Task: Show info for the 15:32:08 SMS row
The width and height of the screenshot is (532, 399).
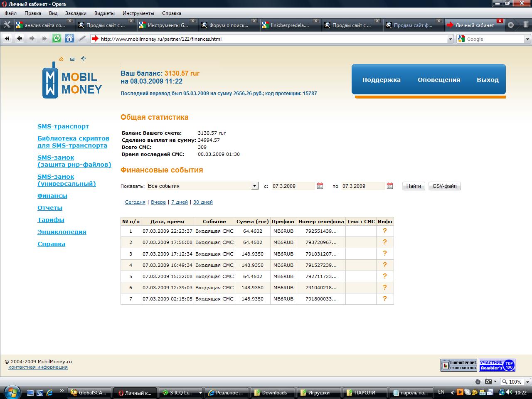Action: 384,276
